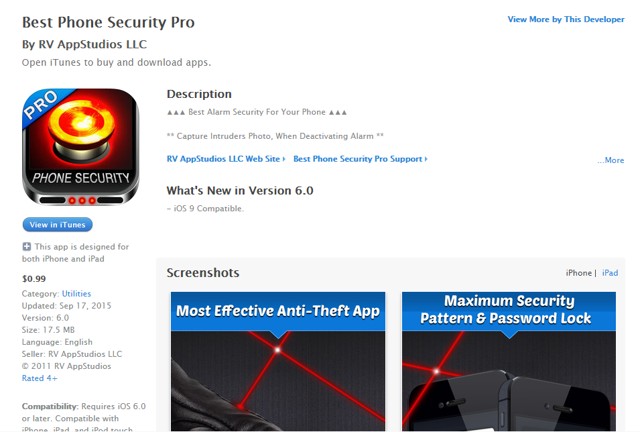This screenshot has height=432, width=640.
Task: Click the Rated 4+ link
Action: pos(40,378)
